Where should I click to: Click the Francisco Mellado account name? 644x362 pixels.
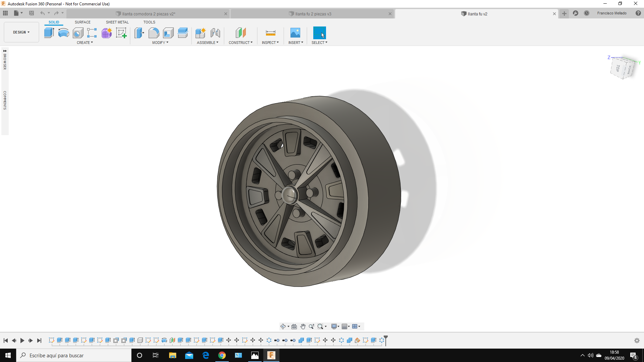[x=611, y=13]
